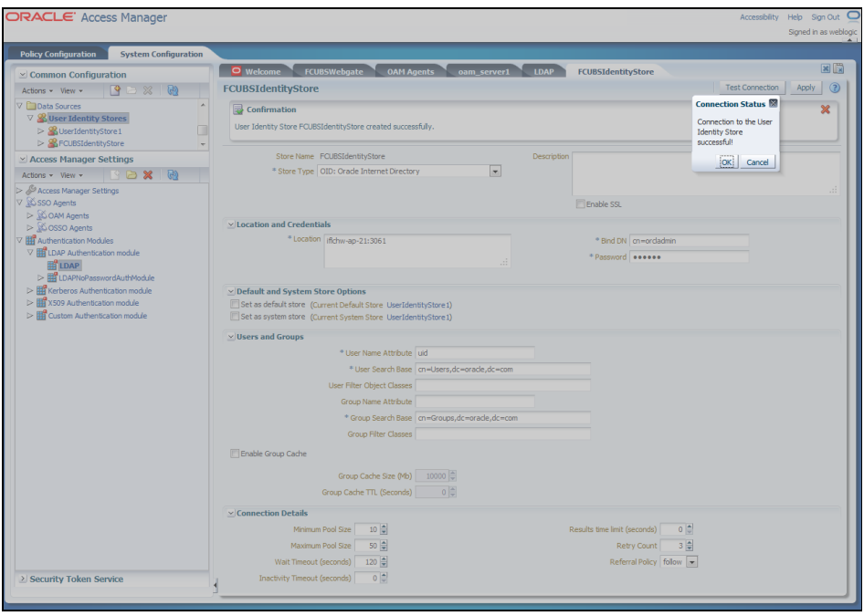
Task: Close the Connection Status popup with its X icon
Action: pos(773,103)
